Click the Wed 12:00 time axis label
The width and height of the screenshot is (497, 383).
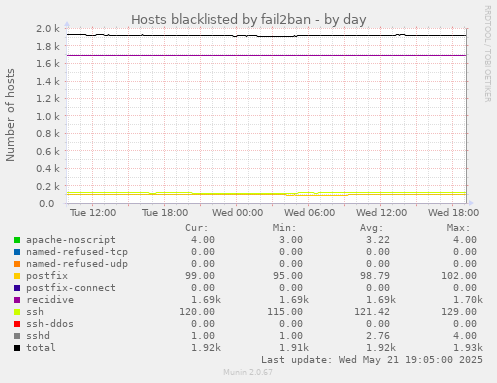pyautogui.click(x=381, y=213)
